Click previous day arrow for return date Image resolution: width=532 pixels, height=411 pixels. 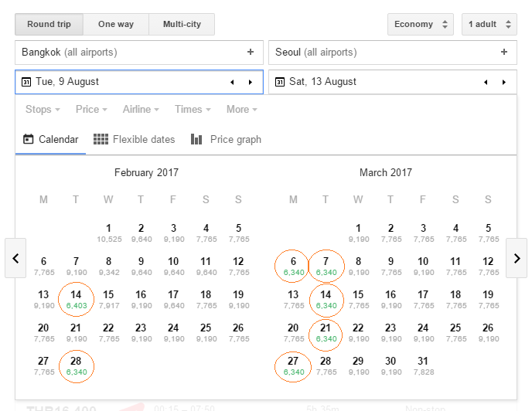(x=486, y=82)
